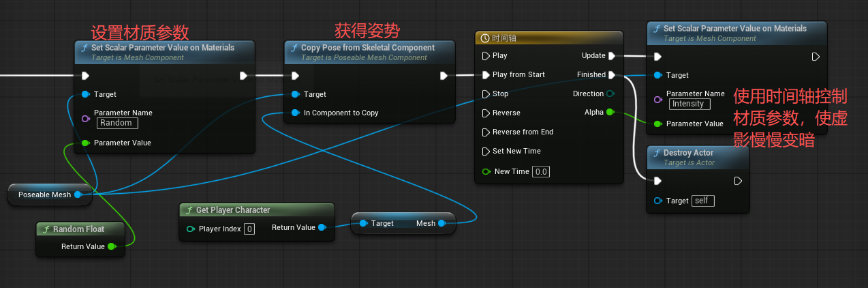Click the Target pin on Copy Pose node

tap(295, 94)
